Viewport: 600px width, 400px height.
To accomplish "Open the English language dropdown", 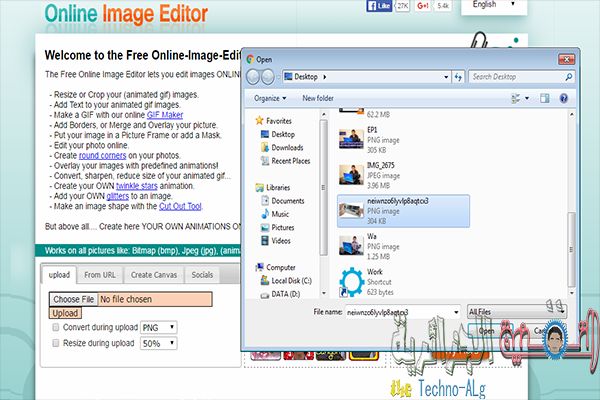I will 494,5.
